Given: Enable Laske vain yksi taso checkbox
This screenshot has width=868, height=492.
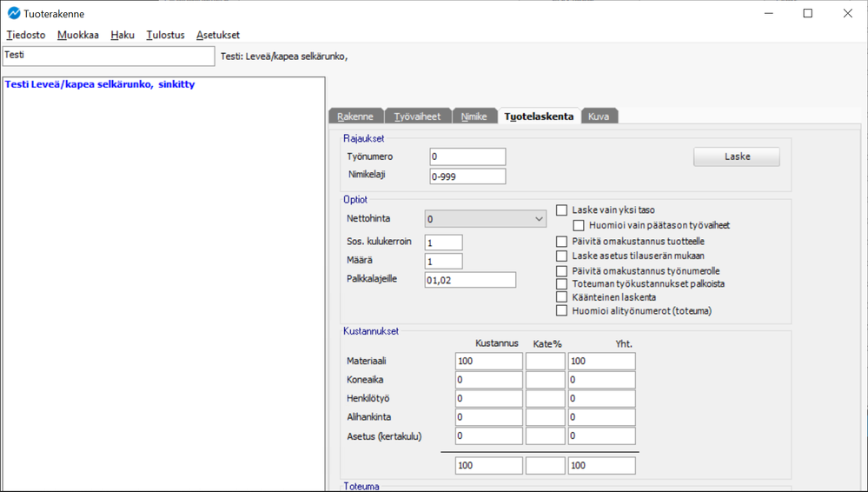Looking at the screenshot, I should point(562,210).
